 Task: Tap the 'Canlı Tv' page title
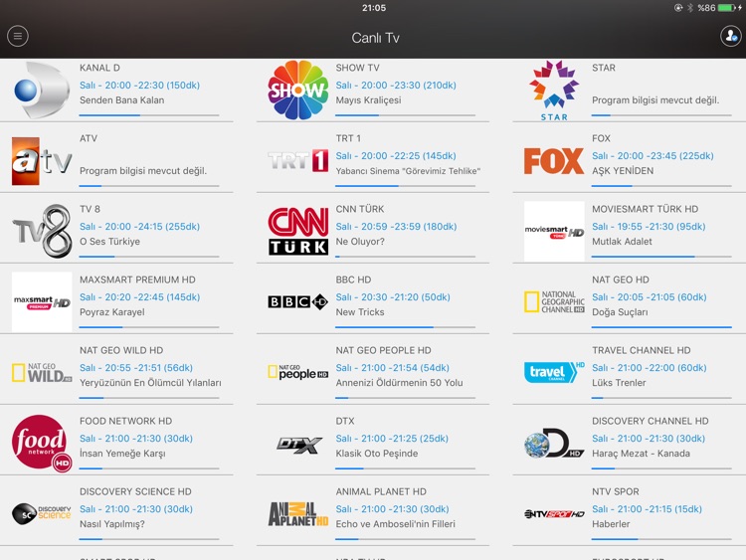click(x=375, y=38)
